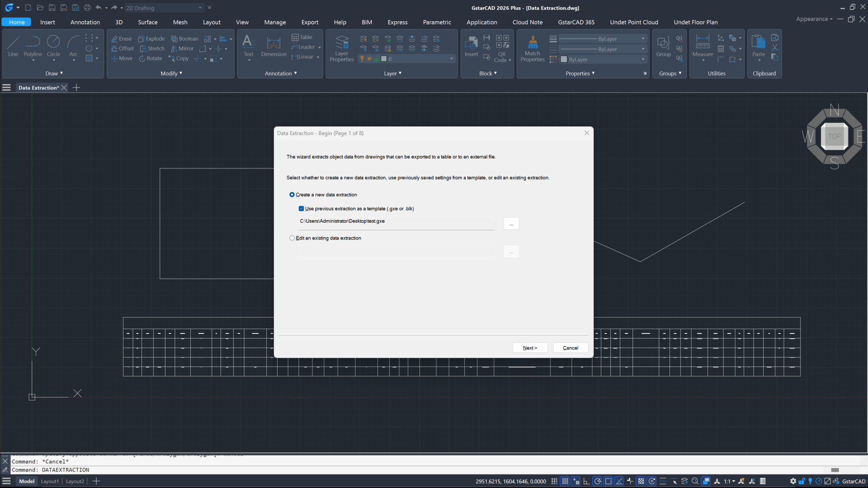Click Cancel in Data Extraction dialog
Screen dimensions: 868x488
(571, 348)
